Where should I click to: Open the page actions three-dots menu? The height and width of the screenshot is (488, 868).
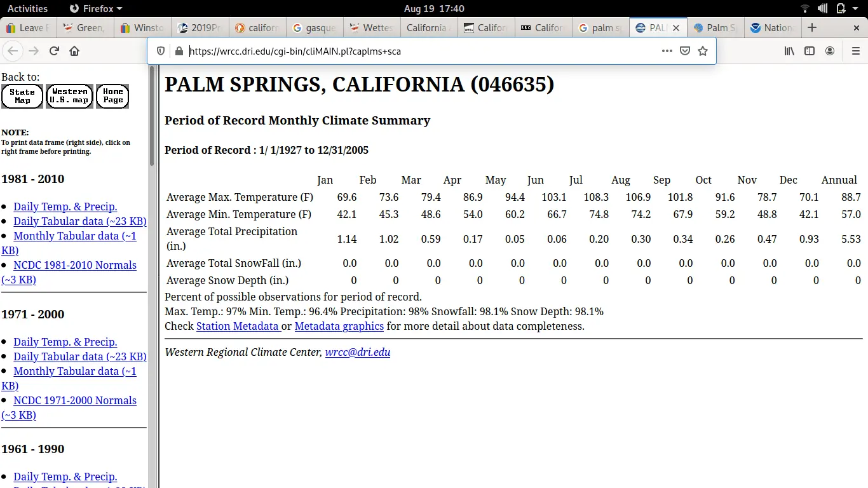tap(667, 51)
